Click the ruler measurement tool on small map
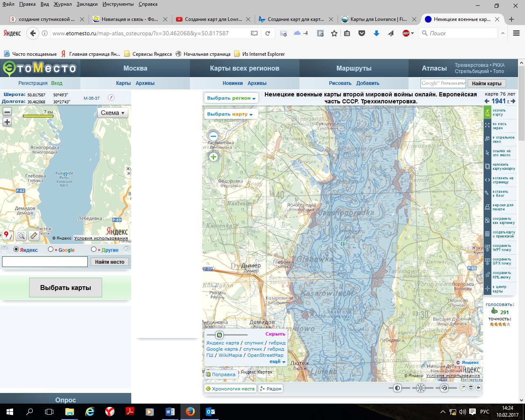This screenshot has width=525, height=420. click(x=34, y=235)
